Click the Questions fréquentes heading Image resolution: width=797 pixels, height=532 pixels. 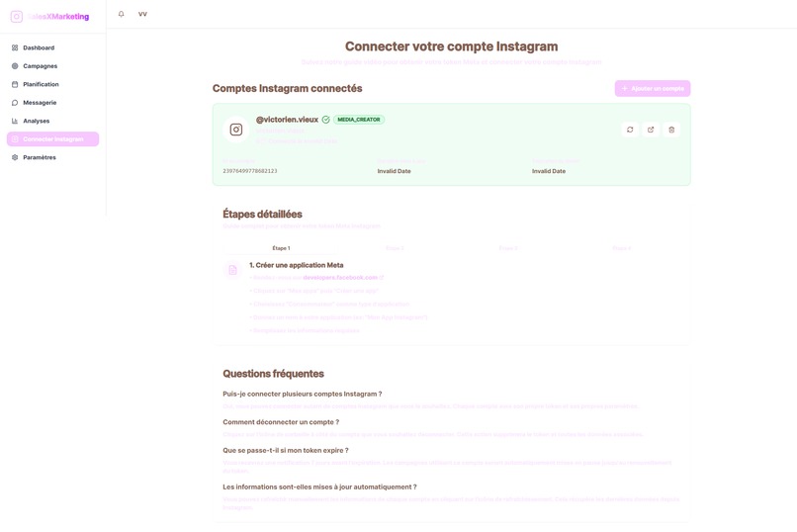pyautogui.click(x=274, y=374)
